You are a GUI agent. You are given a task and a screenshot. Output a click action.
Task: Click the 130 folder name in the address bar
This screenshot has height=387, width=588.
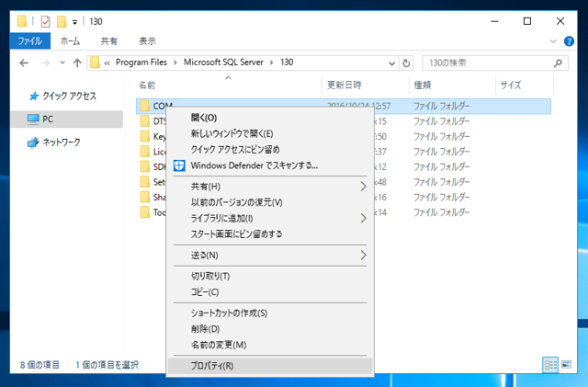[x=287, y=63]
